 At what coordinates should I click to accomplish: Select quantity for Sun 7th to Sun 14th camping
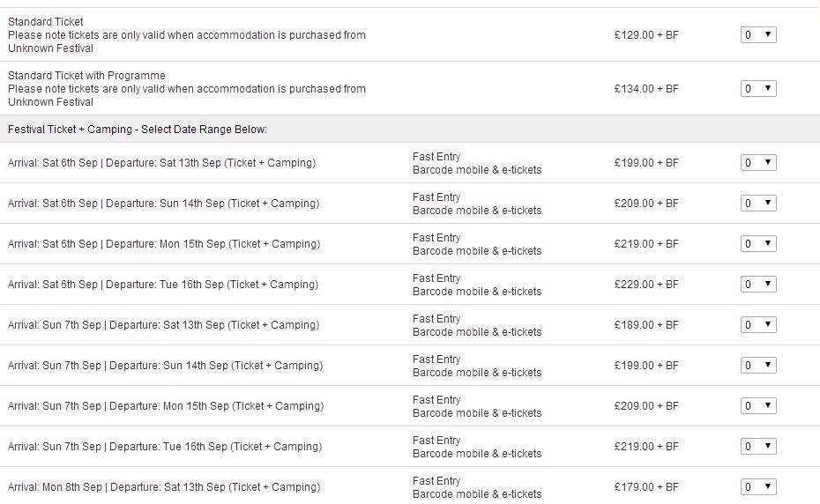pos(758,366)
